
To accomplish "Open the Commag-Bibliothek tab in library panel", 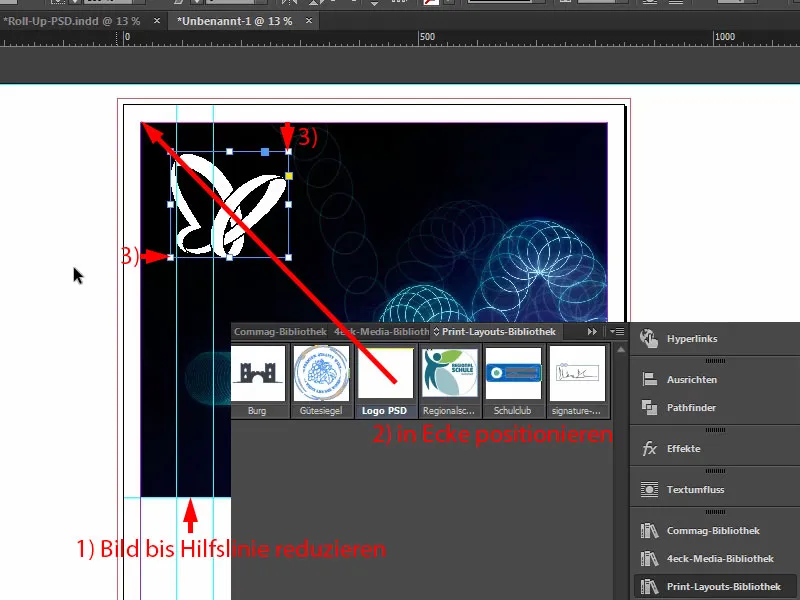I will tap(280, 332).
